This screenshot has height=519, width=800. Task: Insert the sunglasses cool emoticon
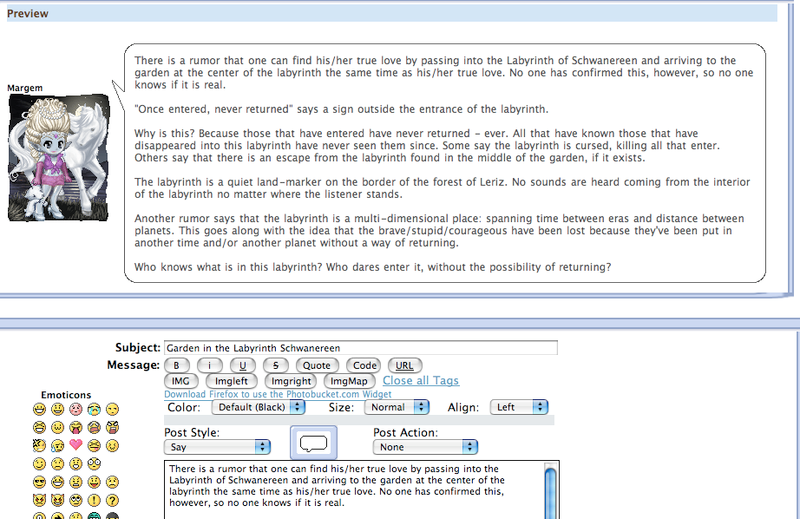click(x=39, y=482)
